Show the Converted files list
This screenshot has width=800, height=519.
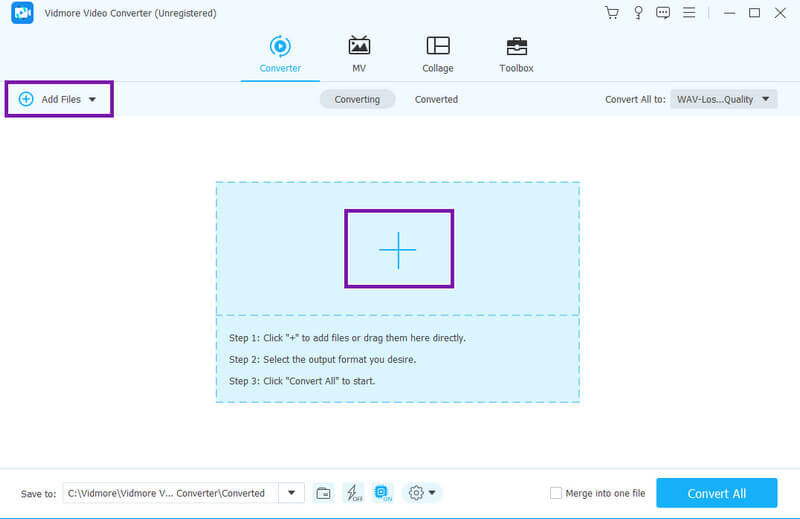[436, 99]
